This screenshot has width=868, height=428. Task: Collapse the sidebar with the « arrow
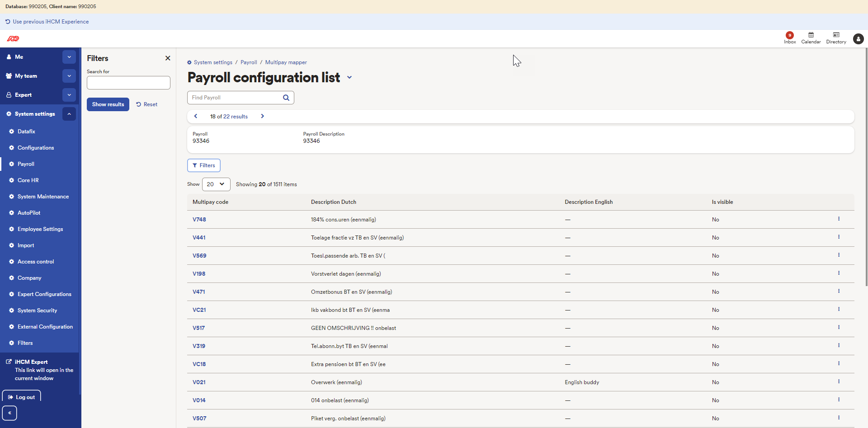coord(9,413)
